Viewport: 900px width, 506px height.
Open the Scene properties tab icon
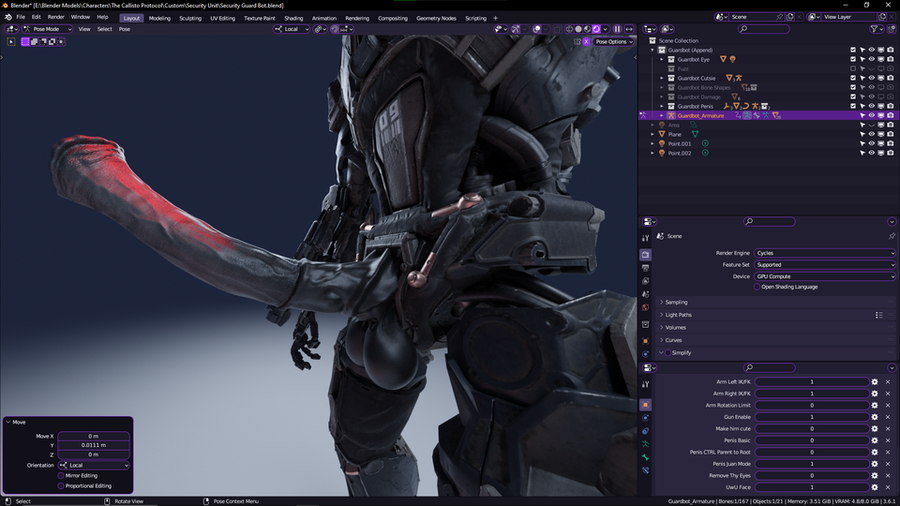tap(646, 294)
